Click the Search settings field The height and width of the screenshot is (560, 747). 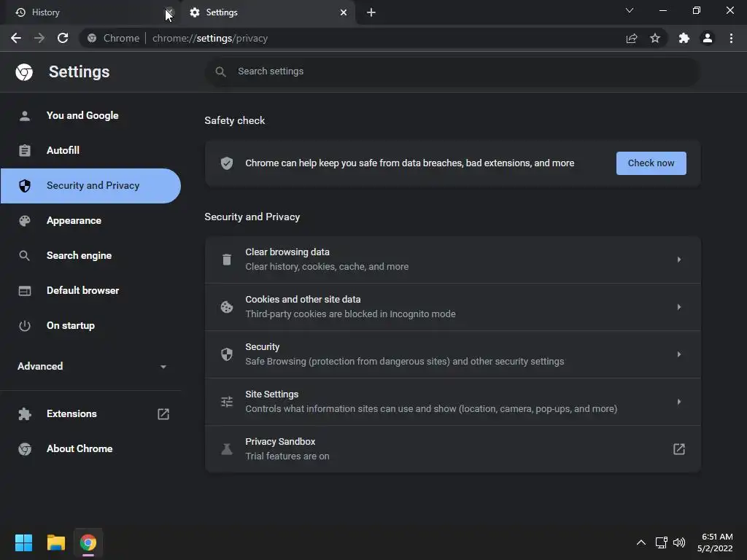tap(452, 71)
